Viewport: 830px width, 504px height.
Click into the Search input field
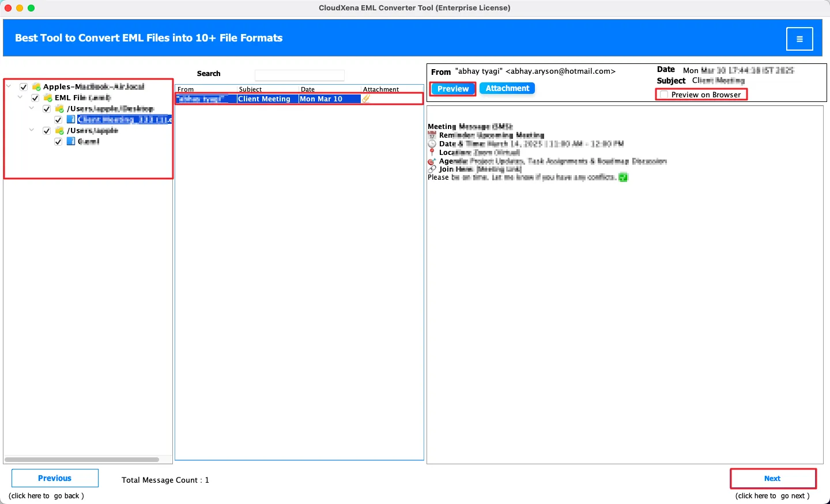pyautogui.click(x=300, y=75)
